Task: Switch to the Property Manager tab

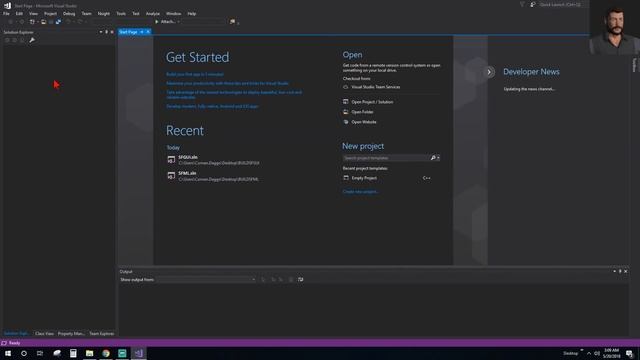Action: (71, 334)
